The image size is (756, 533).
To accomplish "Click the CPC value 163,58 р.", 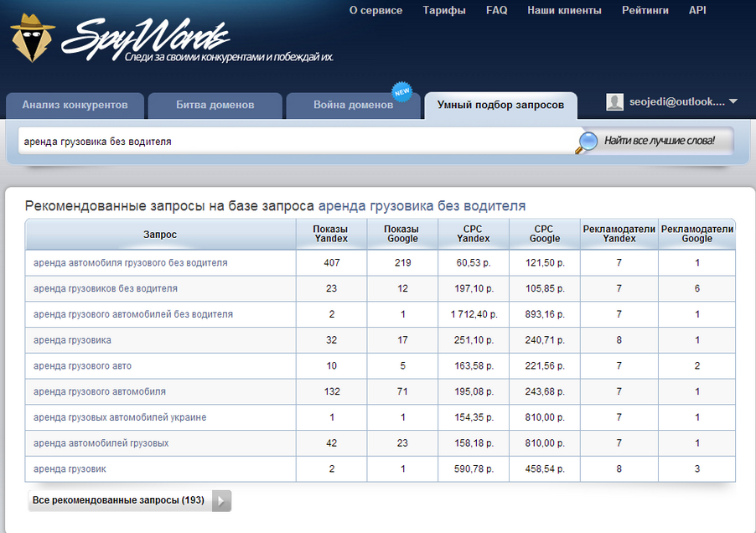I will (x=474, y=366).
